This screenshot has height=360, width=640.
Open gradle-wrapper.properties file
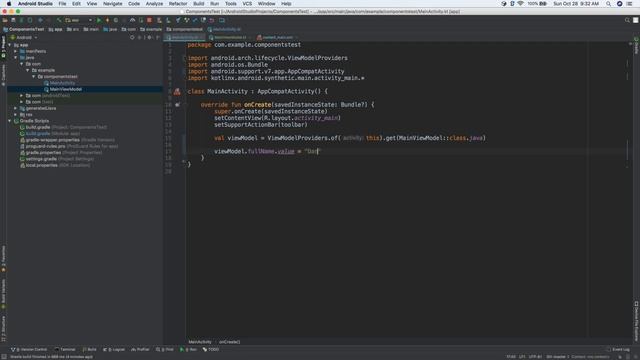(x=67, y=140)
